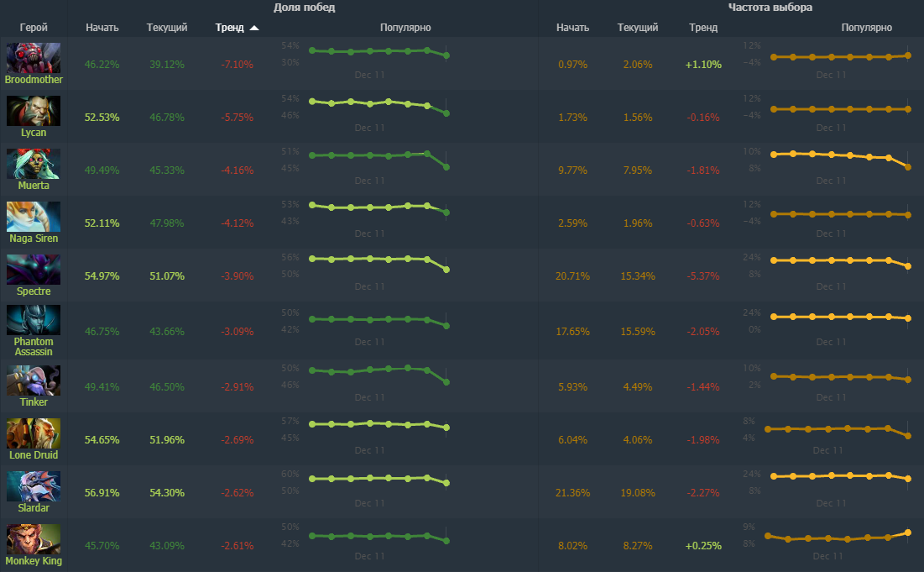Select Slardar current win rate 54.30%
The image size is (924, 572).
click(167, 492)
